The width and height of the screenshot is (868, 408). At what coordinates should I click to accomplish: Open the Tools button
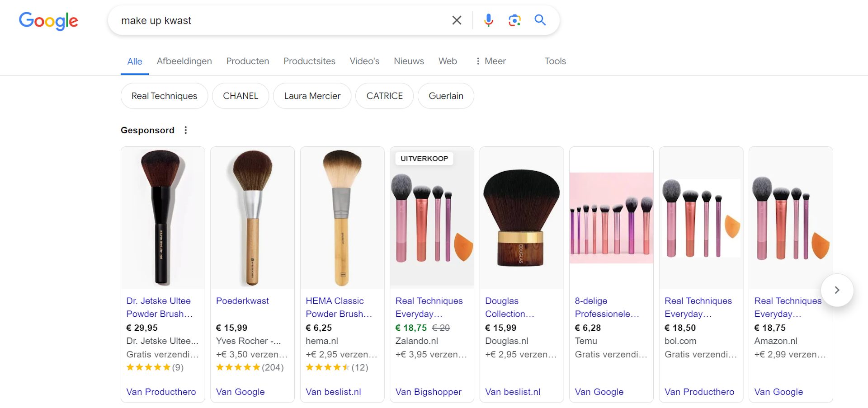click(x=555, y=61)
